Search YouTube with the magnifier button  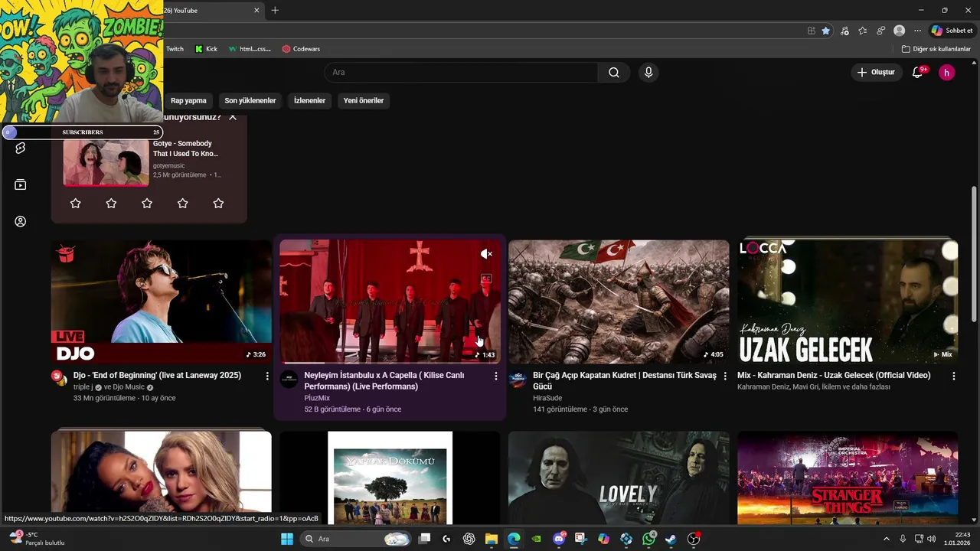pos(613,73)
